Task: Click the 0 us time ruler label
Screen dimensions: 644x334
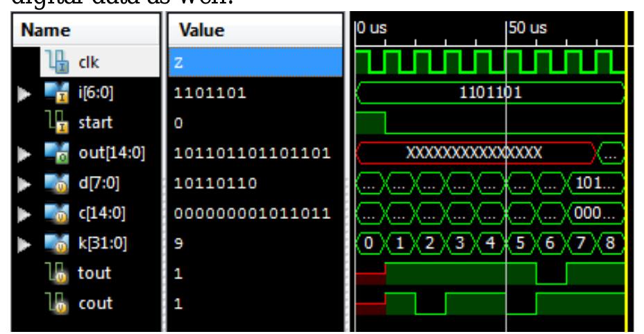Action: click(x=372, y=28)
